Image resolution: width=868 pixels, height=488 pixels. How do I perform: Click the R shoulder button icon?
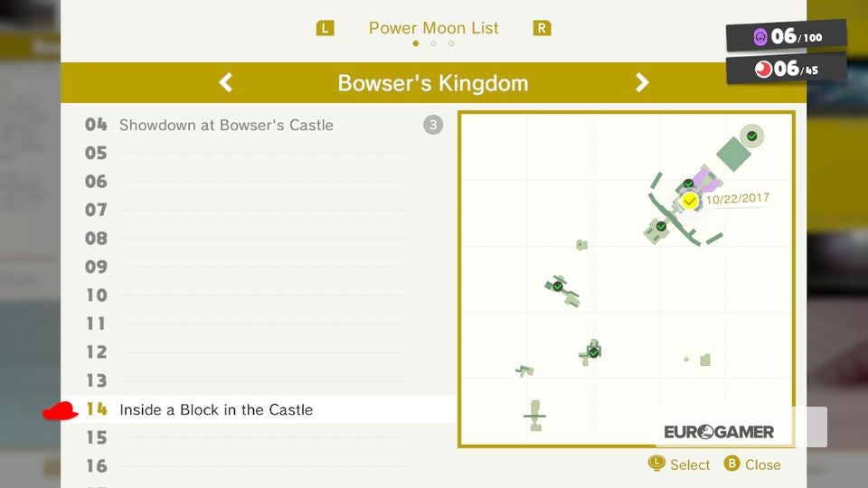[x=542, y=28]
